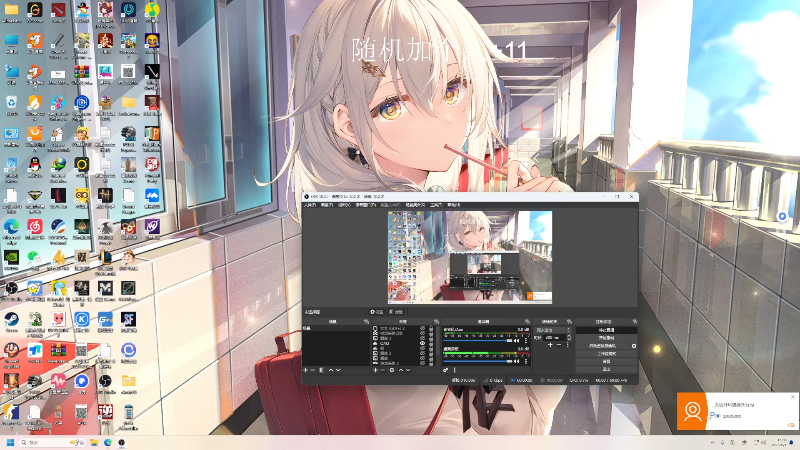
Task: Mute the upper audio mixer channel
Action: [516, 340]
